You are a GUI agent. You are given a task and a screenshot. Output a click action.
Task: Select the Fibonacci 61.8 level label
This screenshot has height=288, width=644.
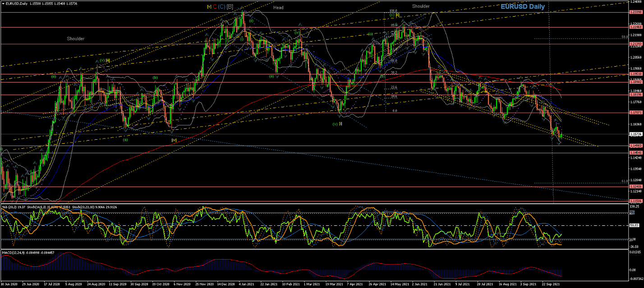point(625,181)
